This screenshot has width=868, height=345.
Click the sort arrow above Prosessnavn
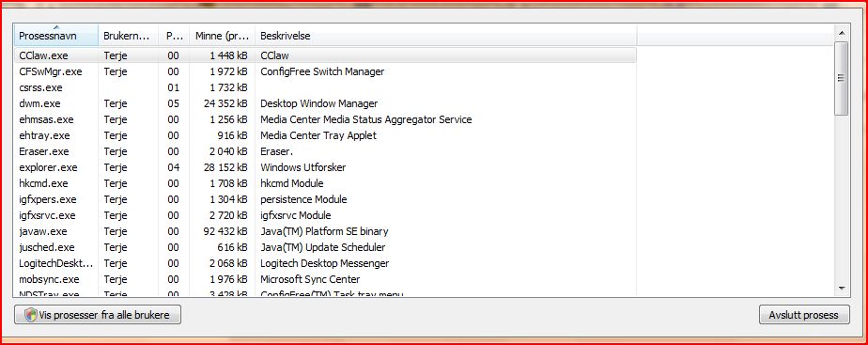coord(56,27)
